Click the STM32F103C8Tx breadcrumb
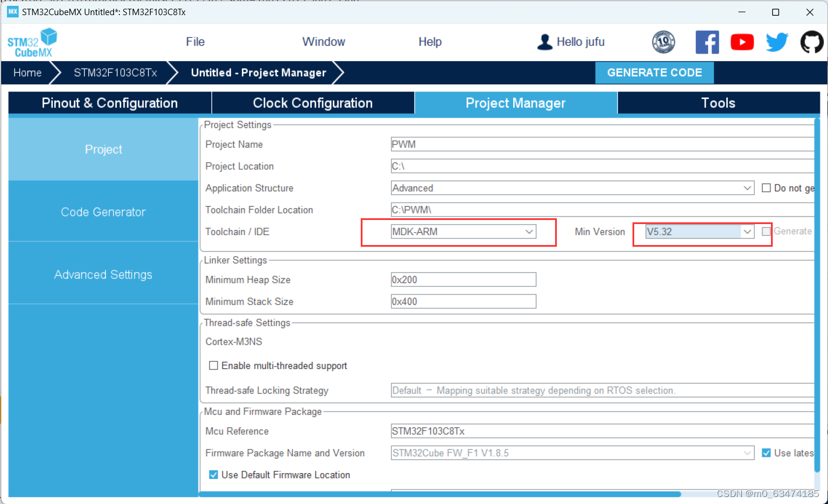The height and width of the screenshot is (504, 828). pos(115,73)
